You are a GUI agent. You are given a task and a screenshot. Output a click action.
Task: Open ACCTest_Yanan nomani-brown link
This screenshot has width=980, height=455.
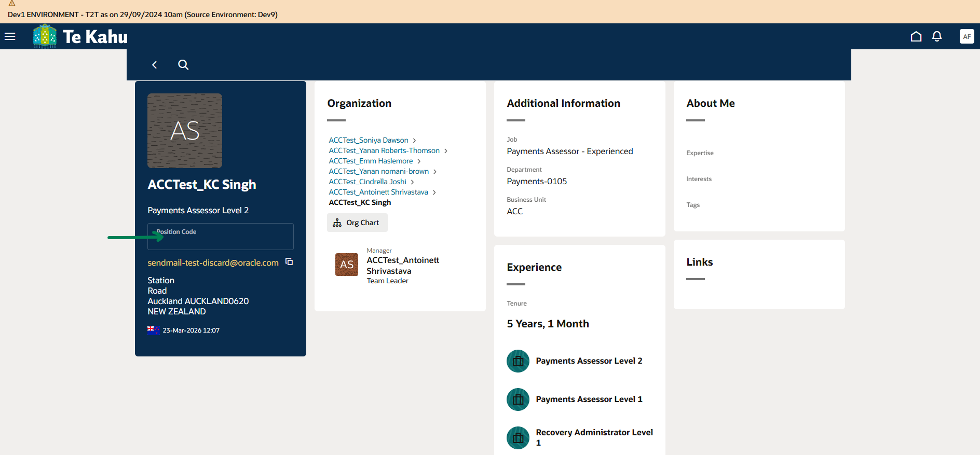click(379, 171)
